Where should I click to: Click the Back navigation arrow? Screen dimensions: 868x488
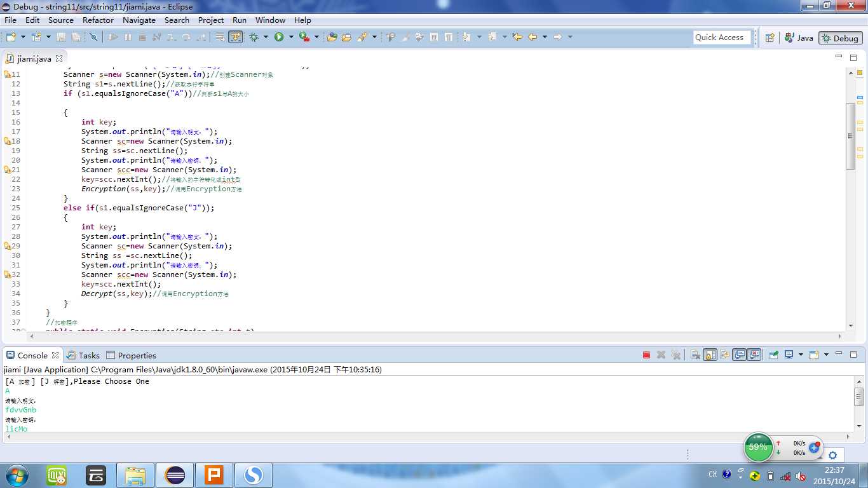point(532,37)
